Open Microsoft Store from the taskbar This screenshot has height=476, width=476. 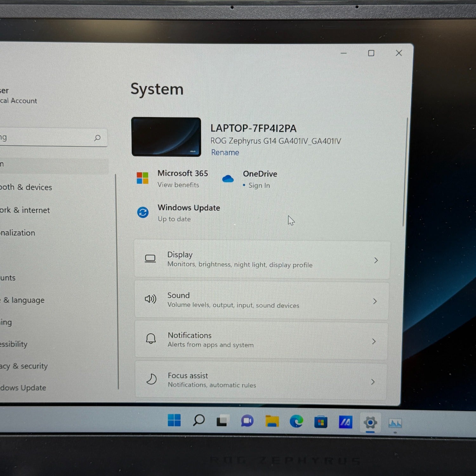[321, 422]
